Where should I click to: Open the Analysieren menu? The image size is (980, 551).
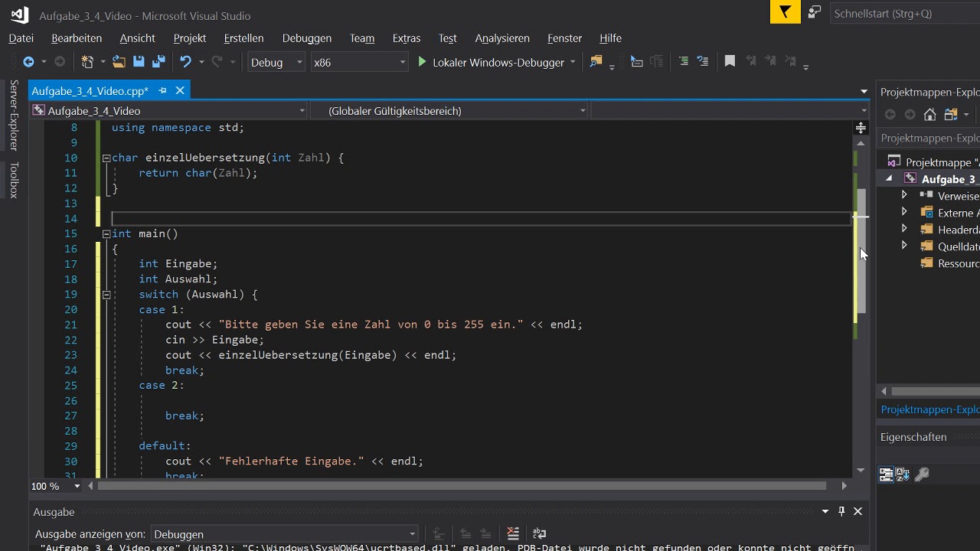pyautogui.click(x=502, y=37)
